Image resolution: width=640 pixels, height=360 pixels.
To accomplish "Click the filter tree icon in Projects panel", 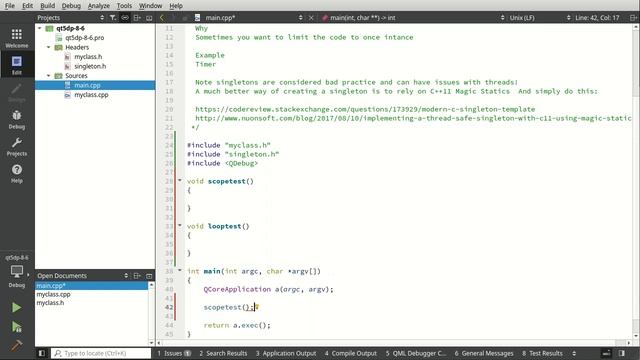I will tap(113, 18).
